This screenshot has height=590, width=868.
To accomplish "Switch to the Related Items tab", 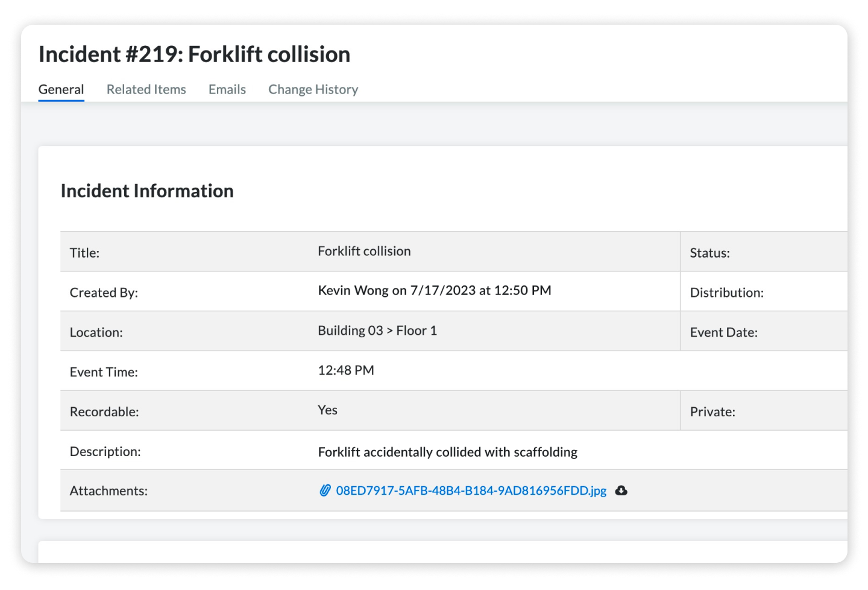I will click(x=146, y=89).
